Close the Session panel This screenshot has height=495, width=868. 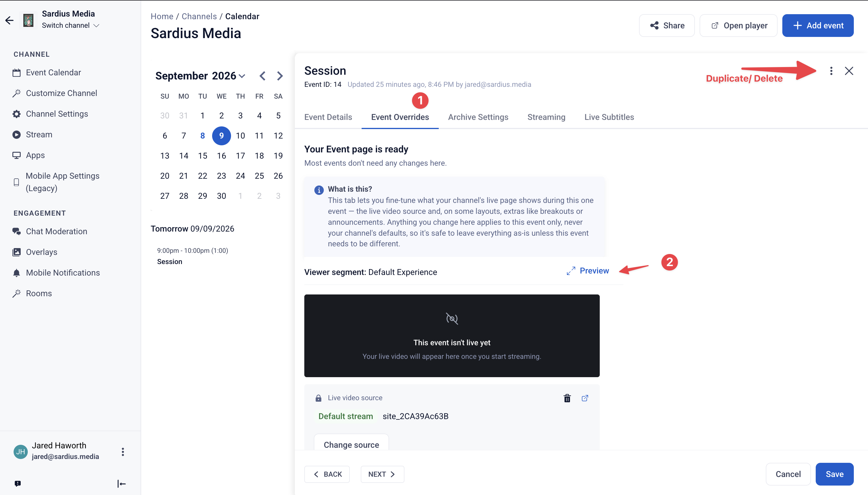tap(849, 71)
